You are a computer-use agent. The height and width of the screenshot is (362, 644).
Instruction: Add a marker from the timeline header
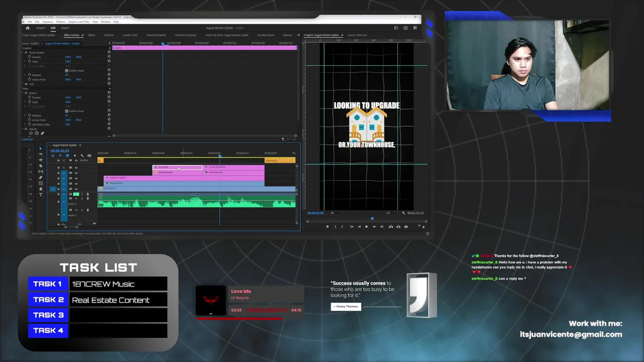[x=75, y=156]
